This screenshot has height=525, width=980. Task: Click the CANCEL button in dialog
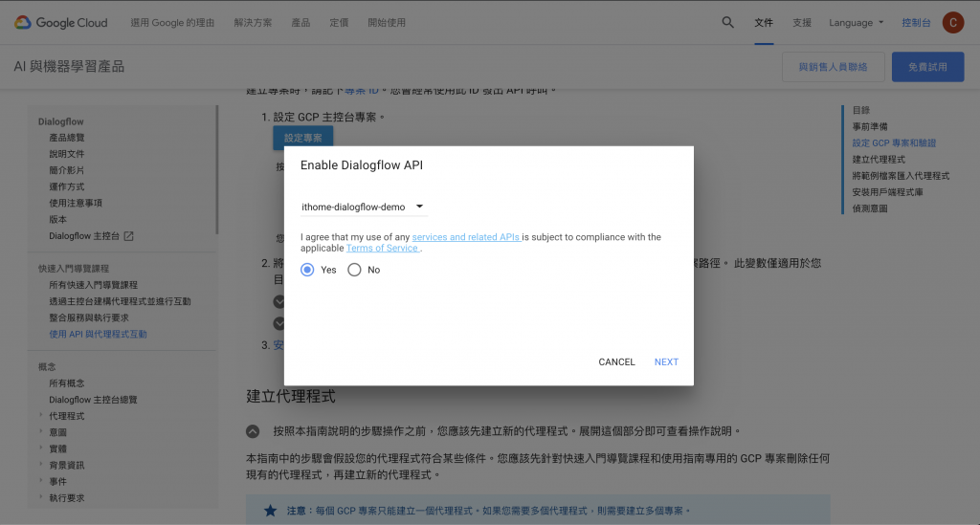(616, 362)
